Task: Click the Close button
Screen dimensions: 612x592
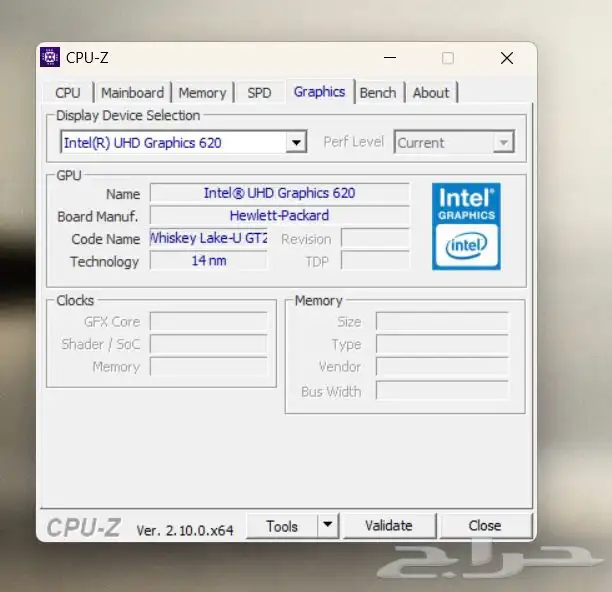Action: tap(485, 526)
